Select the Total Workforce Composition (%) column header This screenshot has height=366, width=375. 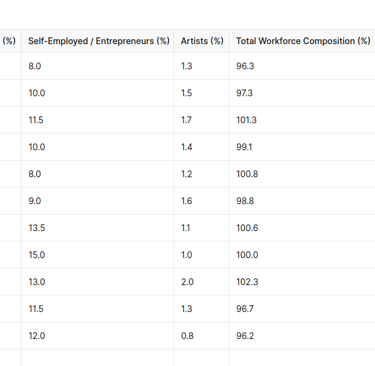coord(302,41)
